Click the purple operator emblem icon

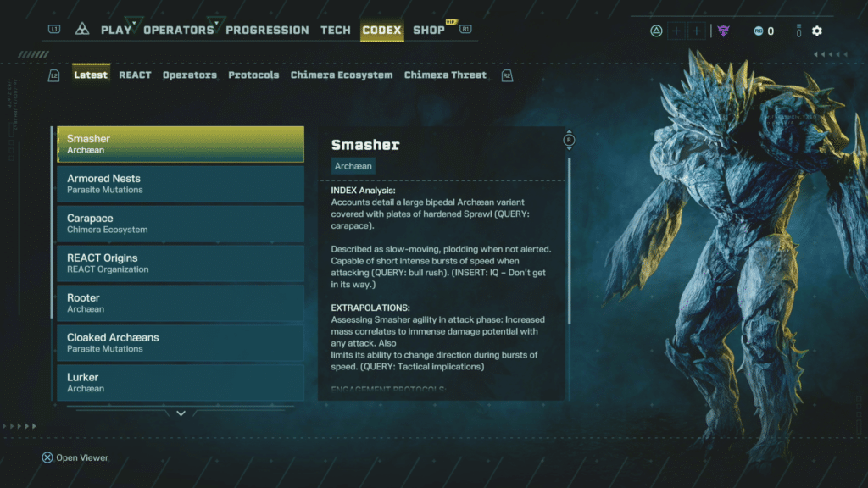tap(724, 31)
